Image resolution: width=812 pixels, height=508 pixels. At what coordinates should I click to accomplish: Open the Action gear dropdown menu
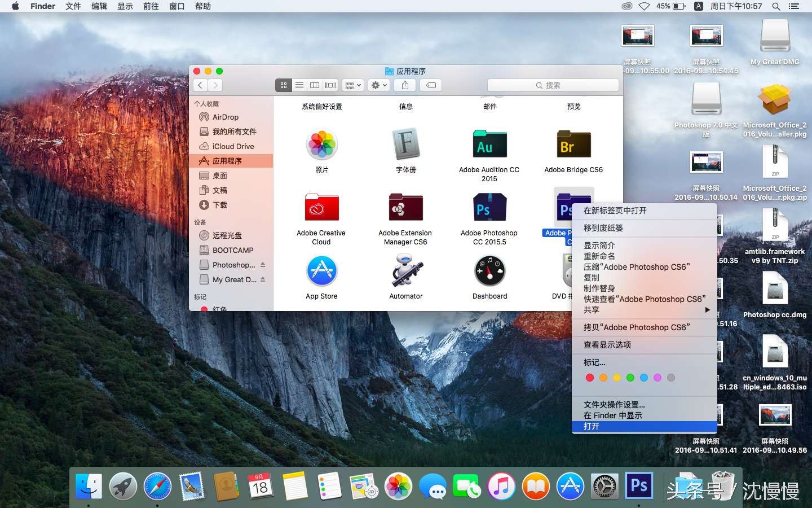[379, 85]
